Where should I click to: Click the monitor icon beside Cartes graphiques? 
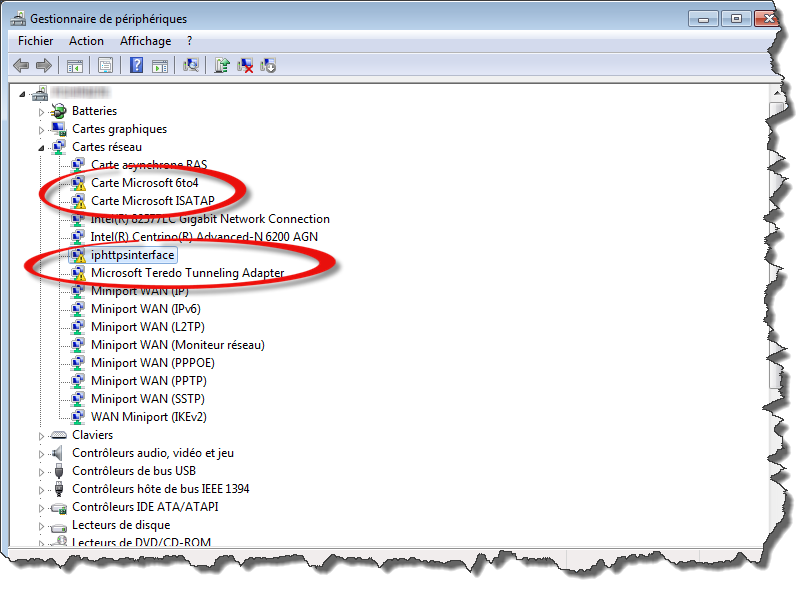(x=59, y=129)
